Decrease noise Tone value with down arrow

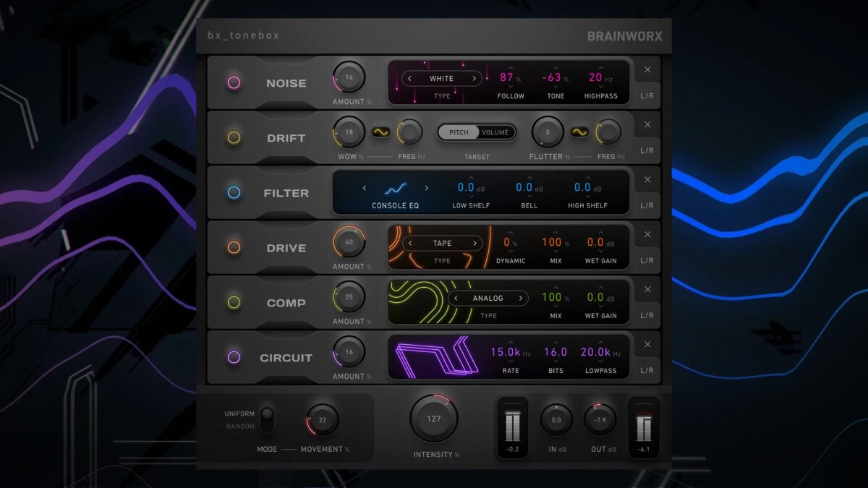pos(556,87)
